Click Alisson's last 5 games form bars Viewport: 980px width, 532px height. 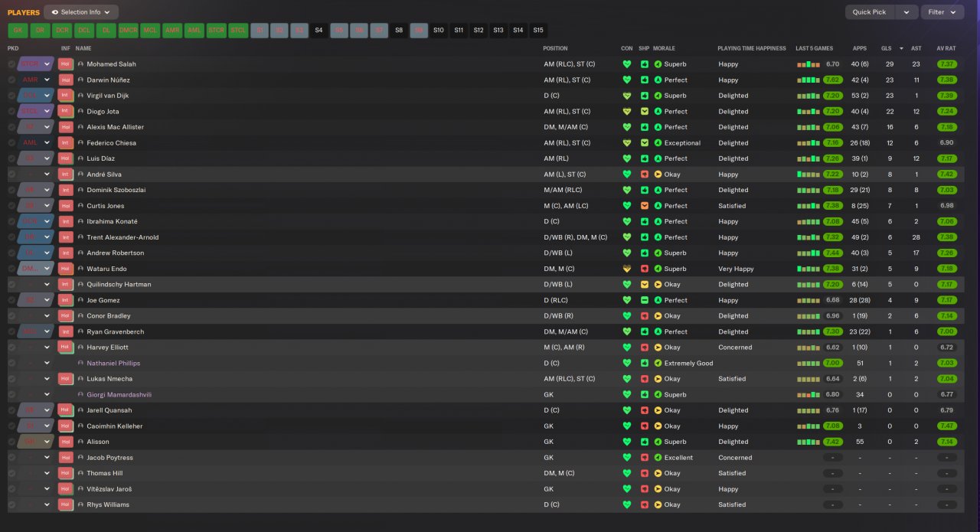click(808, 442)
